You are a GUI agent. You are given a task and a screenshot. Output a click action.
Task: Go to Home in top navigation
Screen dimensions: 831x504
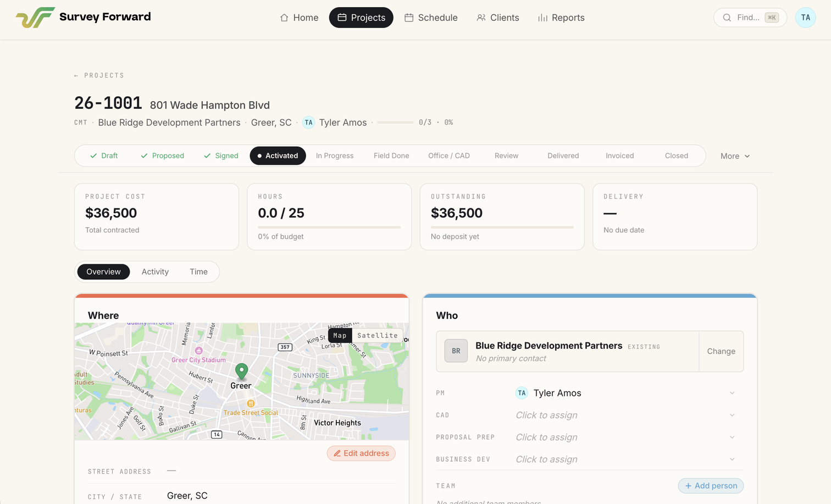tap(299, 18)
